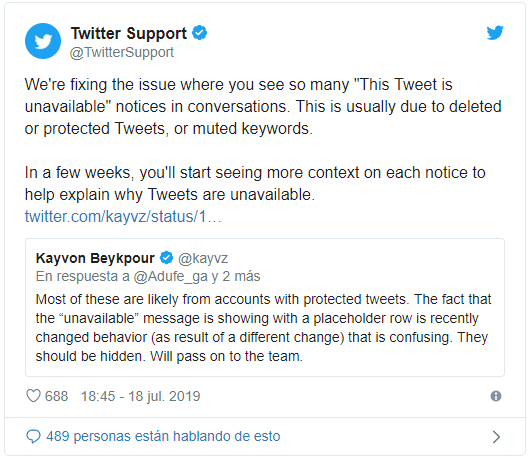Like the tweet with the heart icon
Image resolution: width=529 pixels, height=465 pixels.
(33, 396)
